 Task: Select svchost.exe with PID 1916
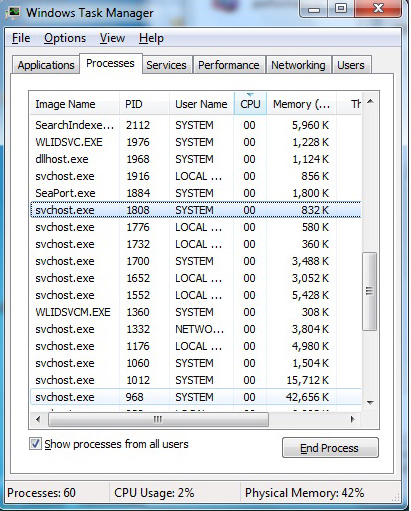[x=196, y=176]
